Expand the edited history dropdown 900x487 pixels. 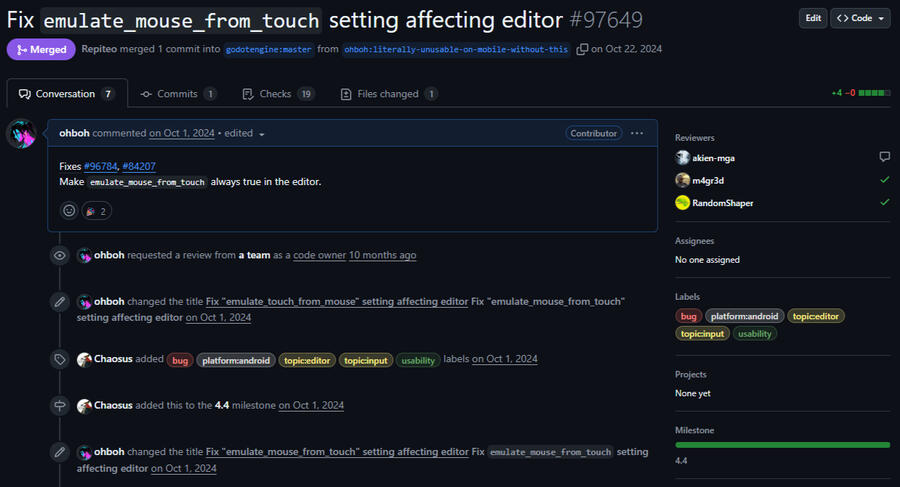click(x=262, y=134)
